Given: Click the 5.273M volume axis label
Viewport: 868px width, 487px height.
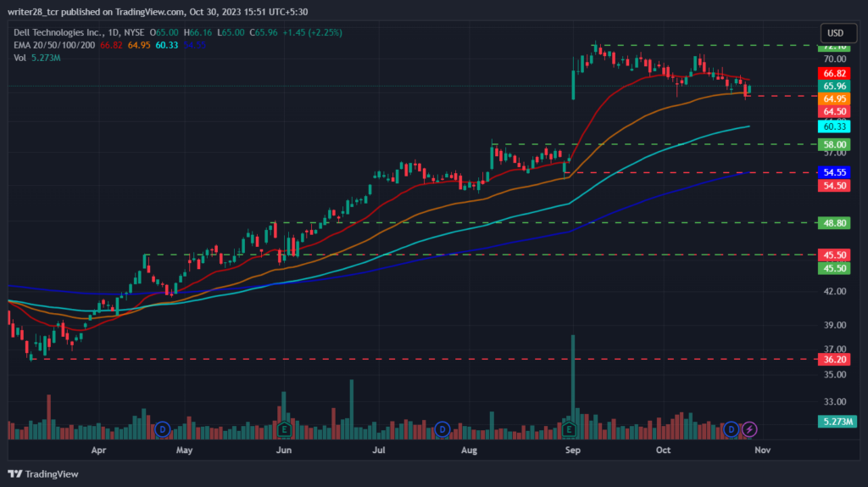Looking at the screenshot, I should click(837, 423).
